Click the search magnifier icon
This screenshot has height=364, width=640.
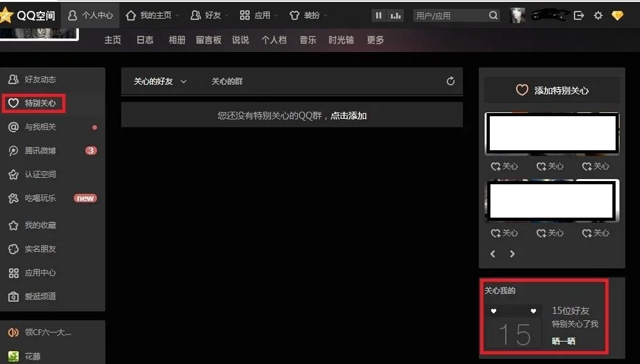493,15
